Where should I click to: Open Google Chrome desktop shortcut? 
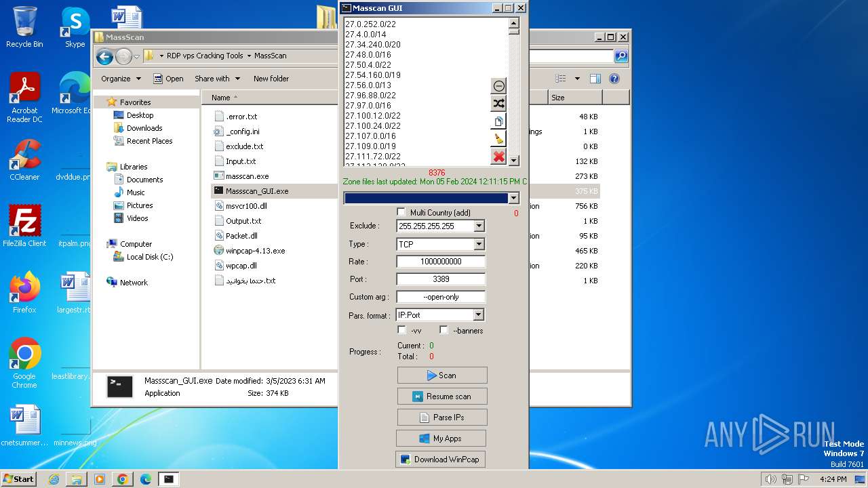tap(24, 363)
